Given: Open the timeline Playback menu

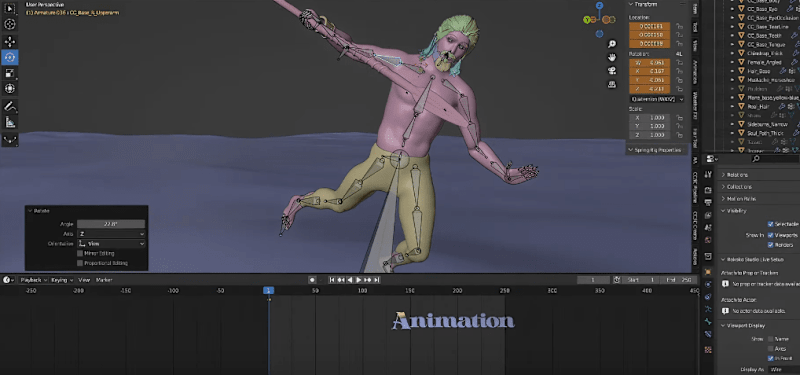Looking at the screenshot, I should click(x=33, y=280).
